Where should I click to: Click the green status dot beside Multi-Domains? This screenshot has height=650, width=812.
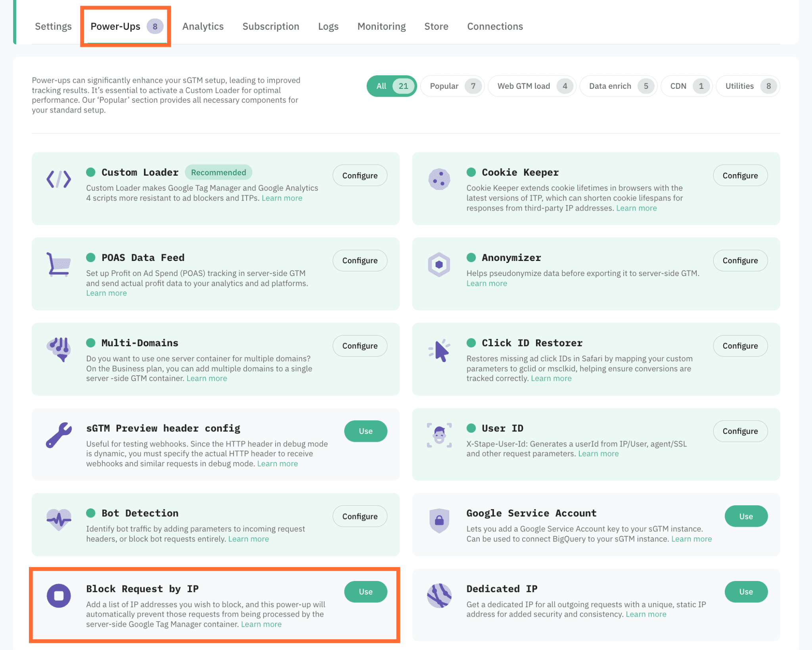pyautogui.click(x=91, y=343)
